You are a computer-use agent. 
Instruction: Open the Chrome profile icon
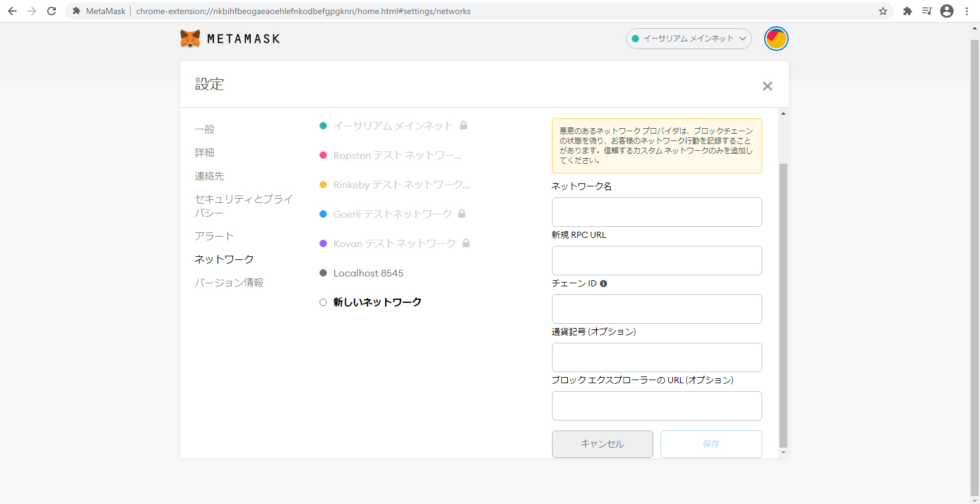(947, 11)
